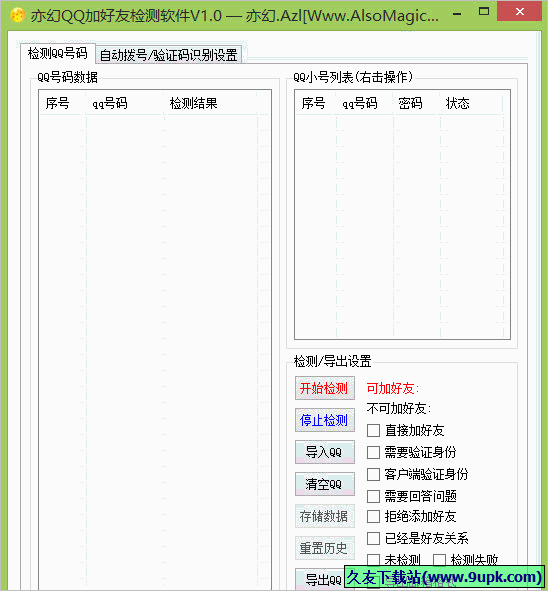Image resolution: width=548 pixels, height=591 pixels.
Task: Close the 亦幻QQ加好友检测软件 window
Action: tap(520, 12)
